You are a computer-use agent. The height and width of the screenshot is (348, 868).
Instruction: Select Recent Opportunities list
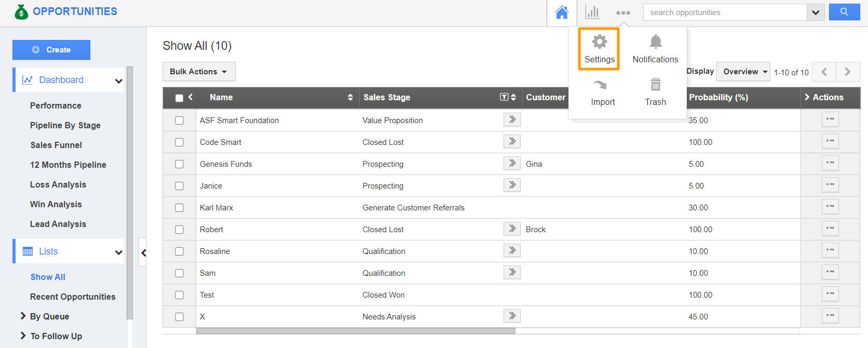(x=73, y=297)
